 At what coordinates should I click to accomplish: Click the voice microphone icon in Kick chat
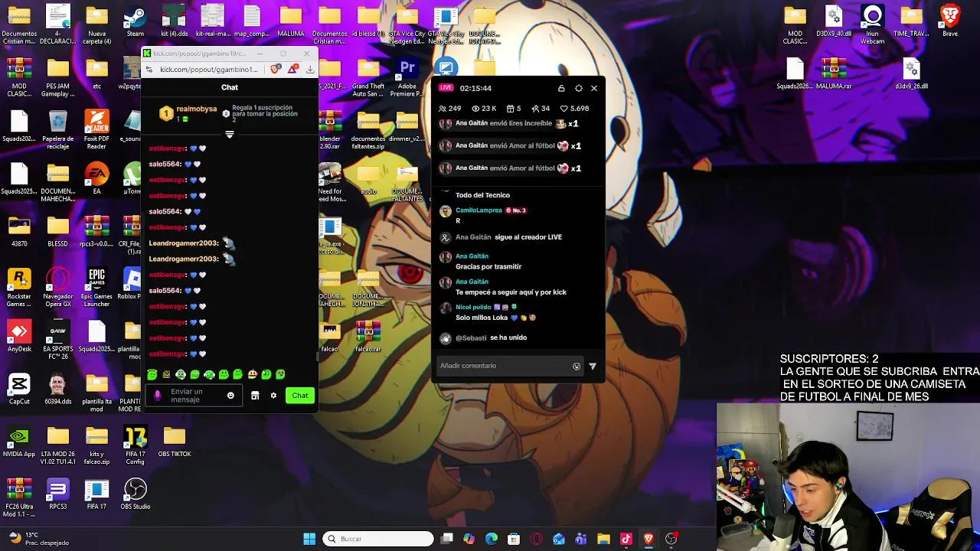pyautogui.click(x=158, y=396)
